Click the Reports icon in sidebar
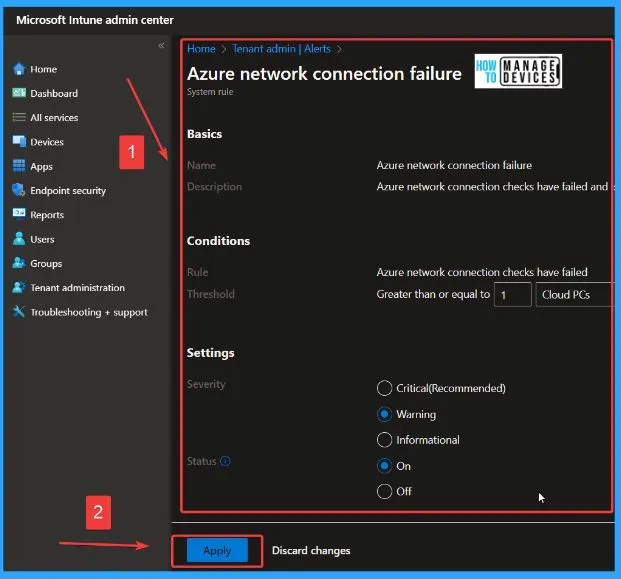The image size is (621, 579). click(19, 214)
